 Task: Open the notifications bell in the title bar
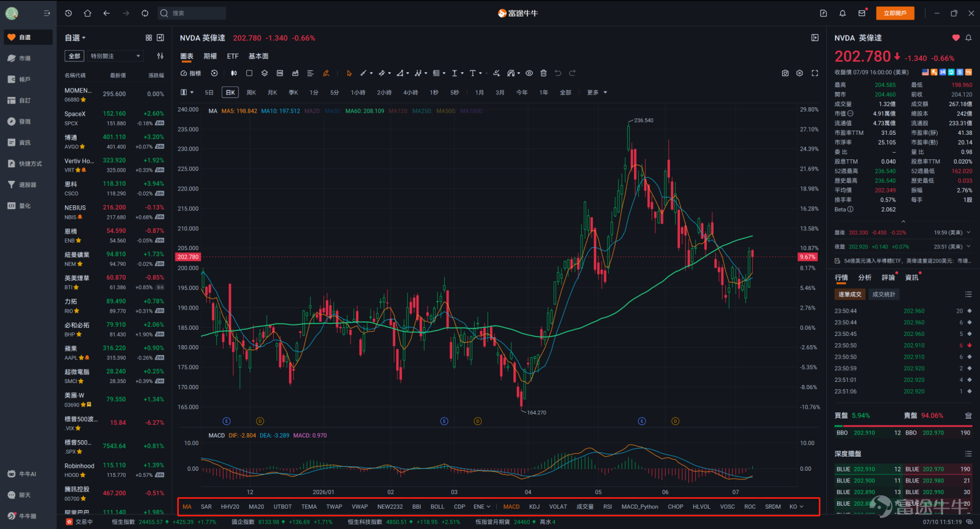point(843,13)
